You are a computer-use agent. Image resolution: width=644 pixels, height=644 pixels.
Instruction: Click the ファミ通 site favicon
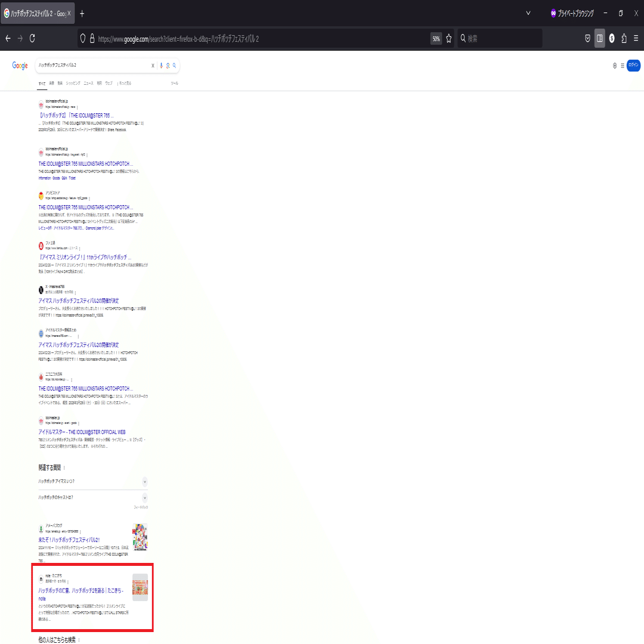[41, 246]
